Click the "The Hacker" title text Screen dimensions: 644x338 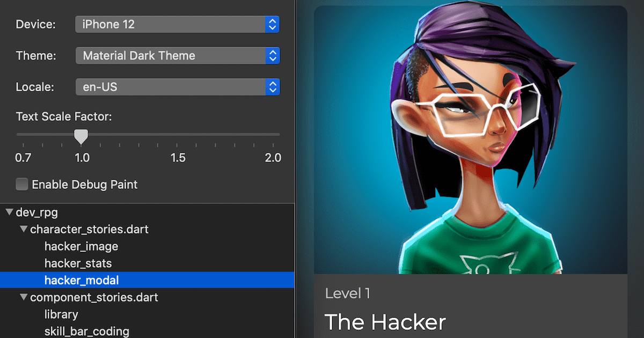coord(385,322)
